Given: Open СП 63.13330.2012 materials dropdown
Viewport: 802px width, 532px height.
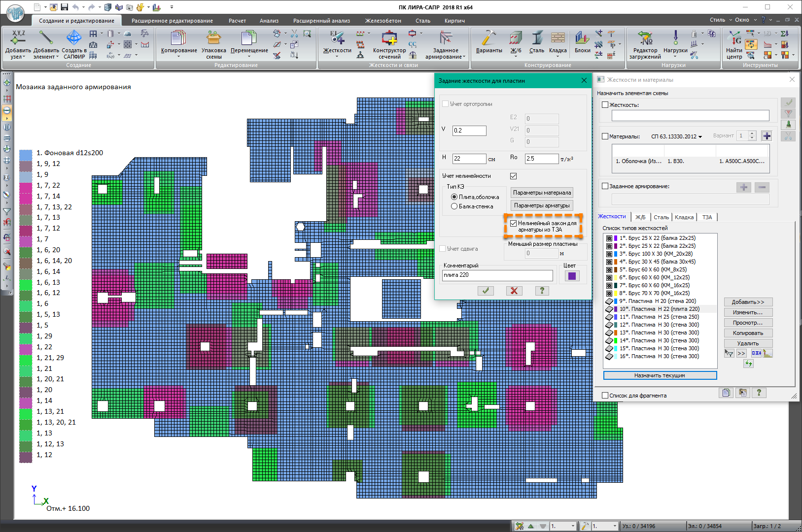Looking at the screenshot, I should click(x=676, y=136).
